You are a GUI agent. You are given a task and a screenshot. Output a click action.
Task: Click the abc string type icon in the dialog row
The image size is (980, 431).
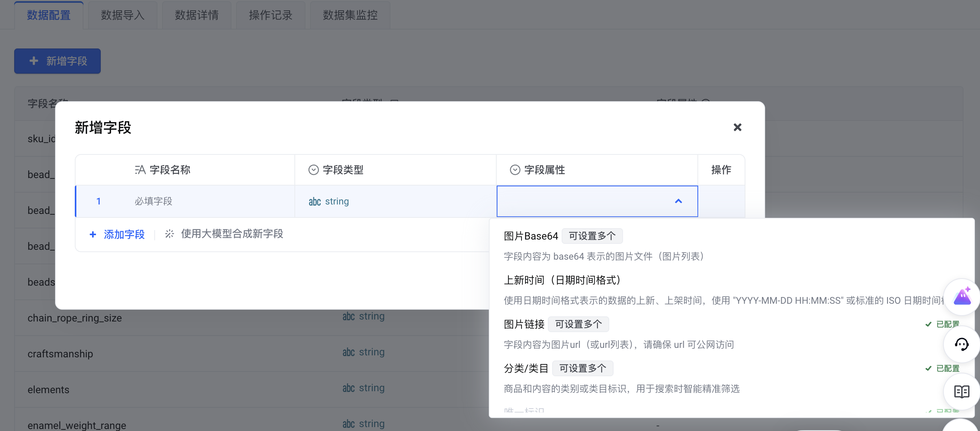click(314, 202)
